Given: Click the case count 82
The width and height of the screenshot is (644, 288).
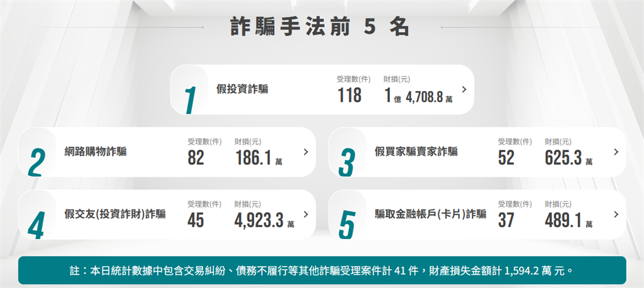Looking at the screenshot, I should (196, 158).
